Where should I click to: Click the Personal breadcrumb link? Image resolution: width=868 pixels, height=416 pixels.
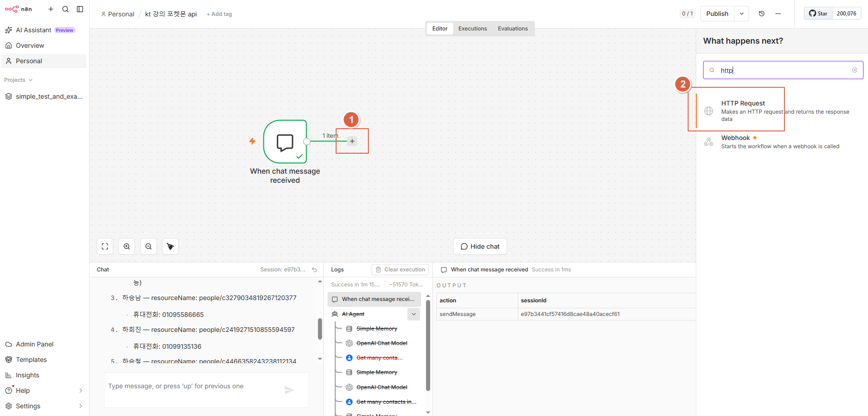[x=118, y=14]
